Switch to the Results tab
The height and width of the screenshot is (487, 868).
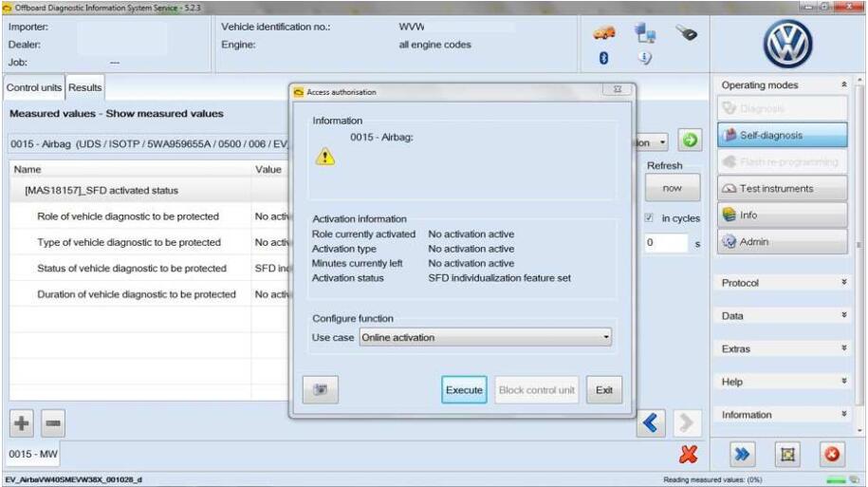click(x=84, y=87)
